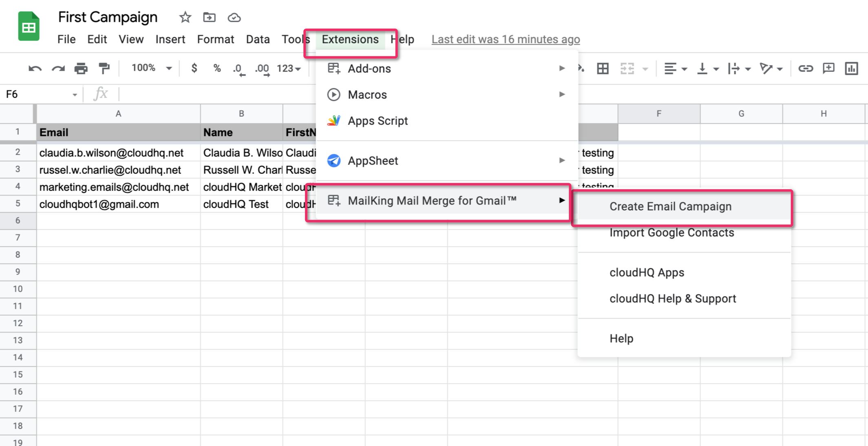868x446 pixels.
Task: Click the First Campaign document title
Action: pyautogui.click(x=108, y=17)
